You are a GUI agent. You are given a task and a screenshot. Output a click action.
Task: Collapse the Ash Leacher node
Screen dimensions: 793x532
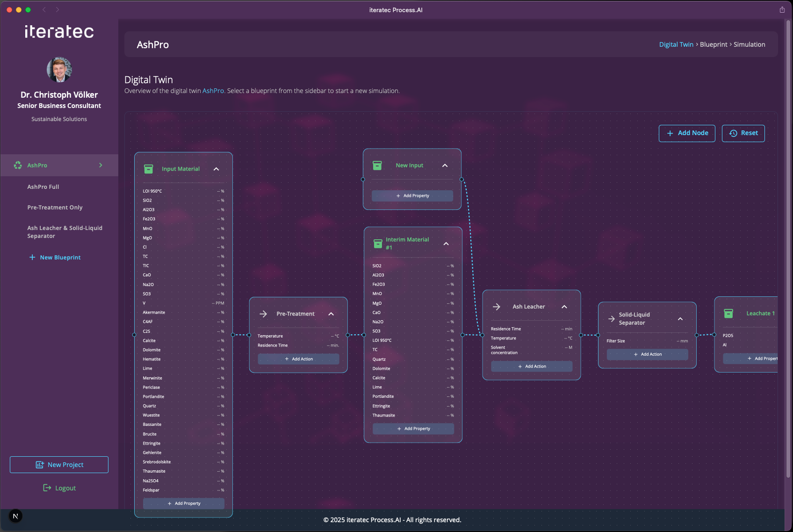[564, 307]
